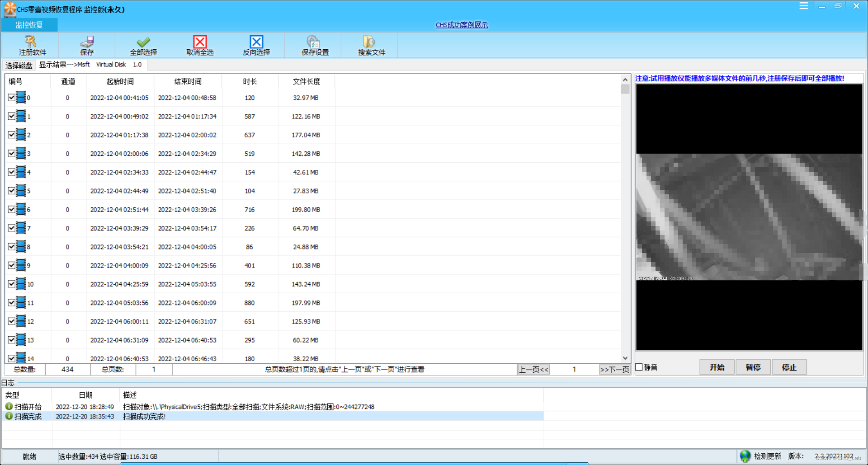Click the video file icon for row 0
868x465 pixels.
21,97
